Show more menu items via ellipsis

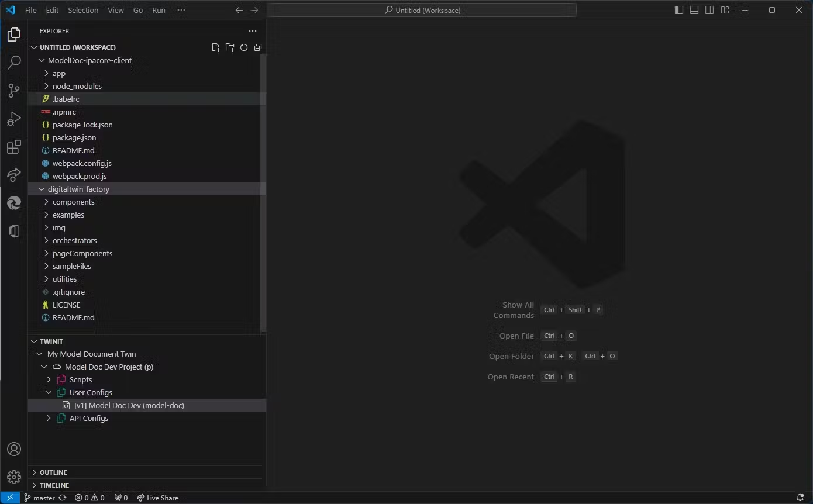[x=181, y=10]
